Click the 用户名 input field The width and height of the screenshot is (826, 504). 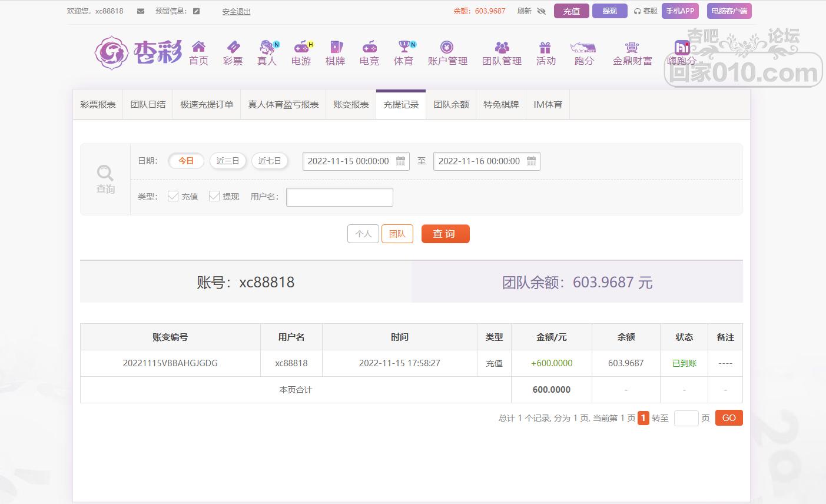340,197
